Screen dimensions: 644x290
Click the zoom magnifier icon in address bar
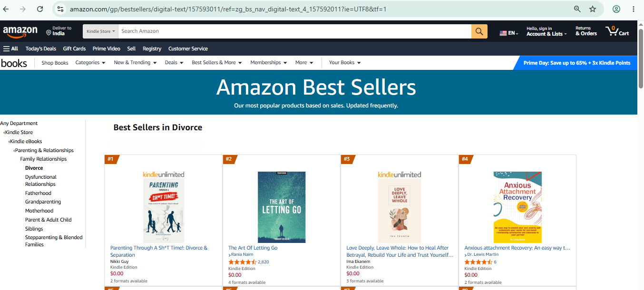pyautogui.click(x=577, y=9)
